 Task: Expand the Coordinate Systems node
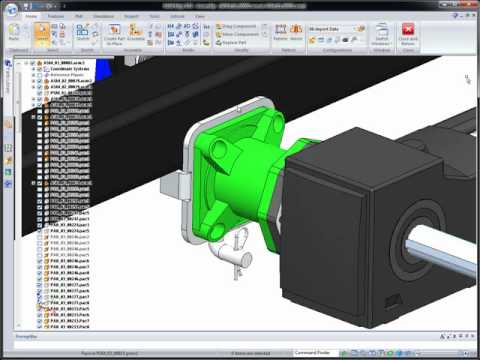(x=33, y=69)
